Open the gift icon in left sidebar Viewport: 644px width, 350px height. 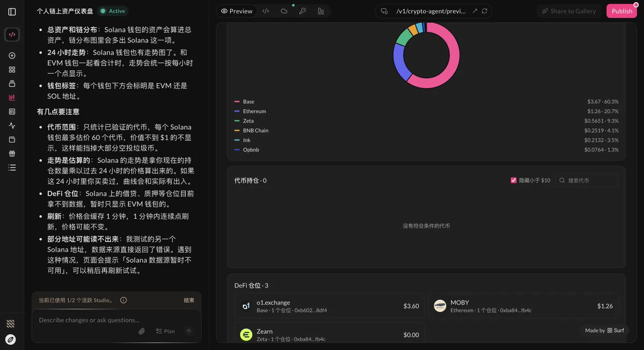click(12, 153)
